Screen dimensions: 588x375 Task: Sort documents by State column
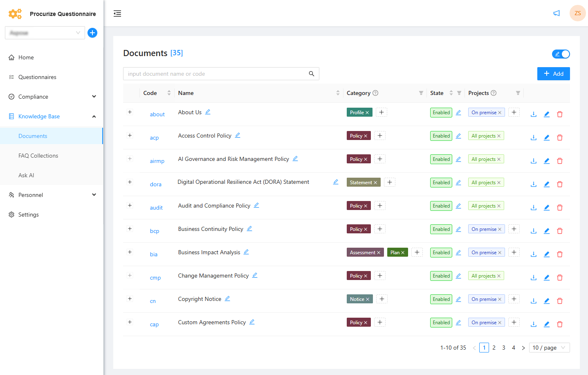tap(451, 93)
